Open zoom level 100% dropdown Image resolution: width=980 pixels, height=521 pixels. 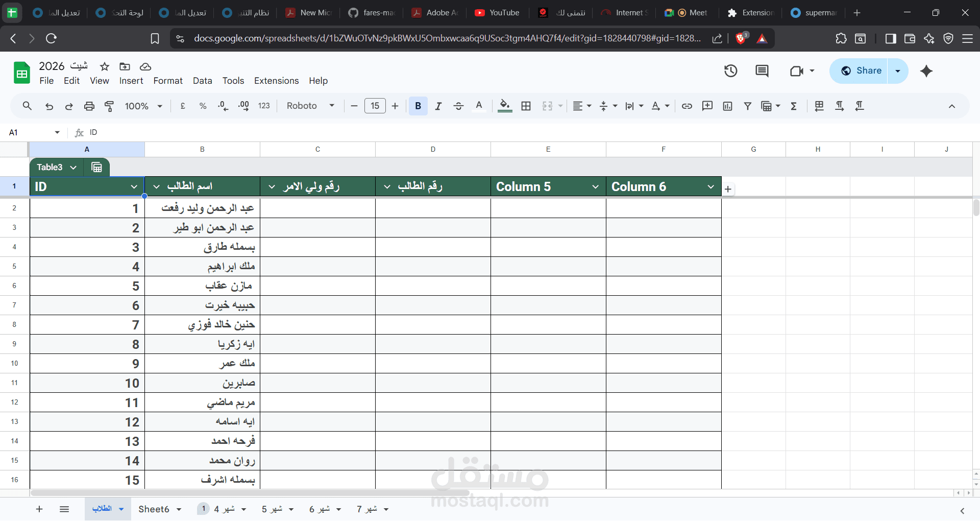pyautogui.click(x=143, y=106)
